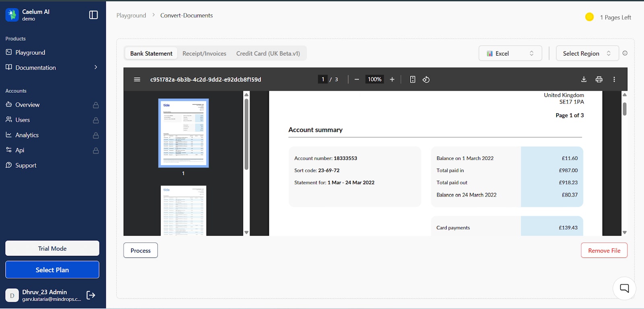The image size is (644, 309).
Task: Click the document scroll-down arrow
Action: [625, 232]
